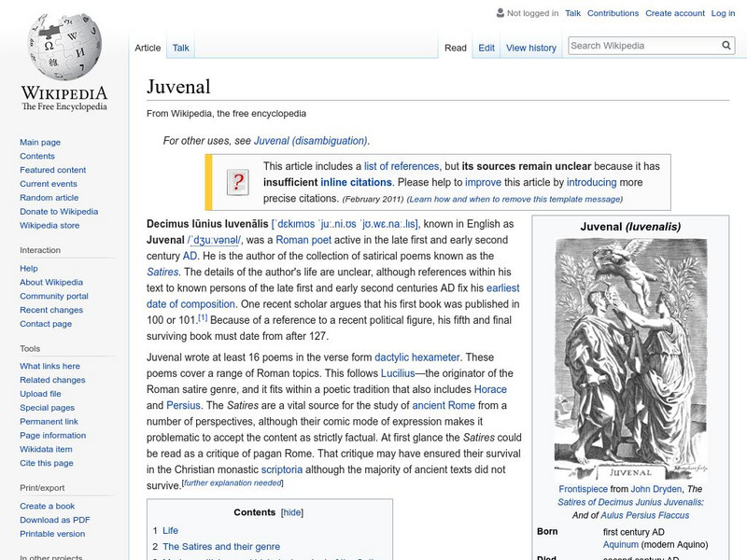Open Current events
Screen dimensions: 747x560
[x=49, y=184]
